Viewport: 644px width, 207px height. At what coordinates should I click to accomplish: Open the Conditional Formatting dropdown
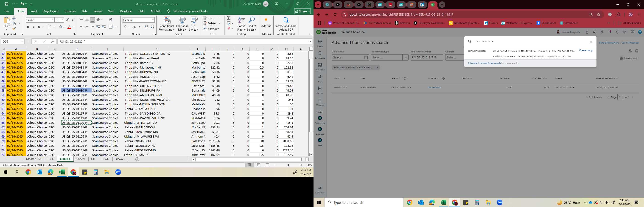[x=167, y=24]
